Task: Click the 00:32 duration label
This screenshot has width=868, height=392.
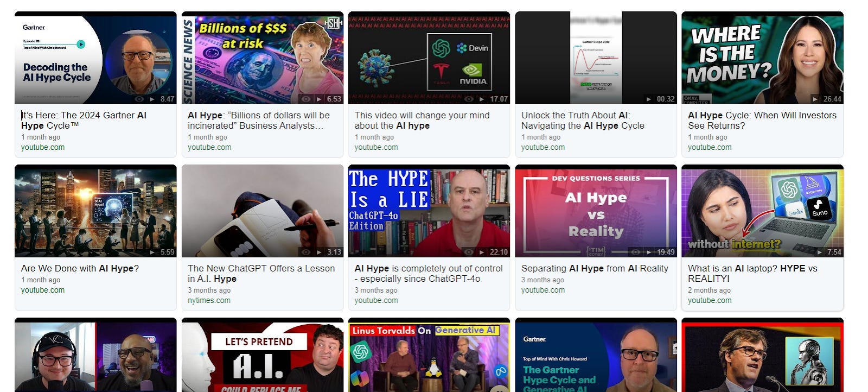Action: 666,99
